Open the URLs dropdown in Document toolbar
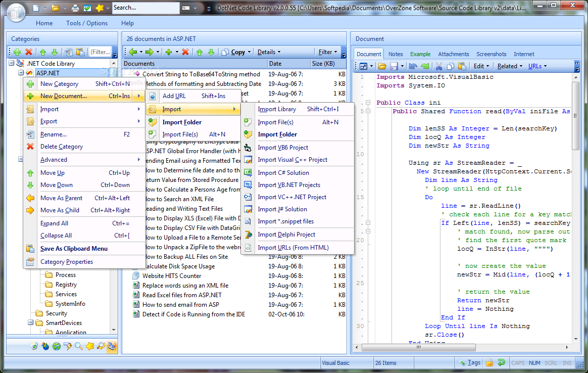Viewport: 588px width, 373px height. pyautogui.click(x=537, y=66)
